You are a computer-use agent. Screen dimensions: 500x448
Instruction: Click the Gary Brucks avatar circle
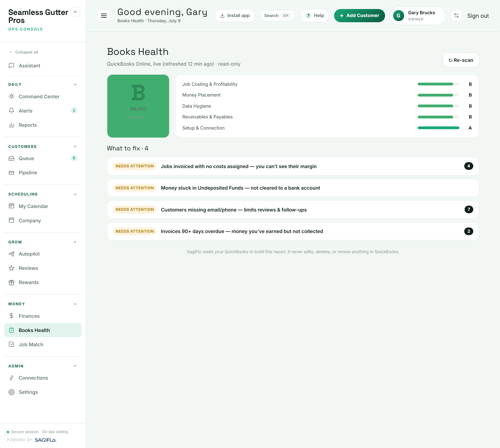tap(398, 15)
